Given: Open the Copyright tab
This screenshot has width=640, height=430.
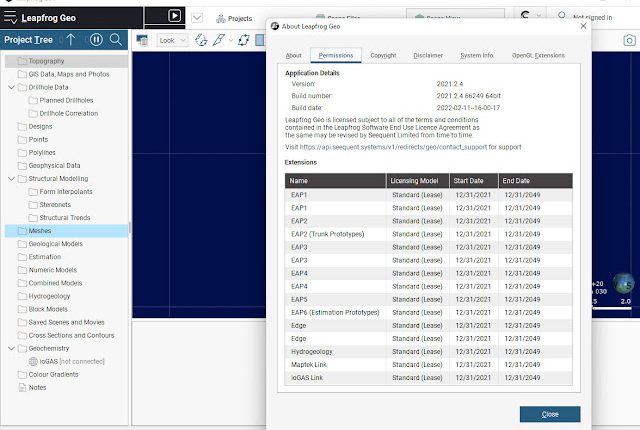Looking at the screenshot, I should point(383,55).
